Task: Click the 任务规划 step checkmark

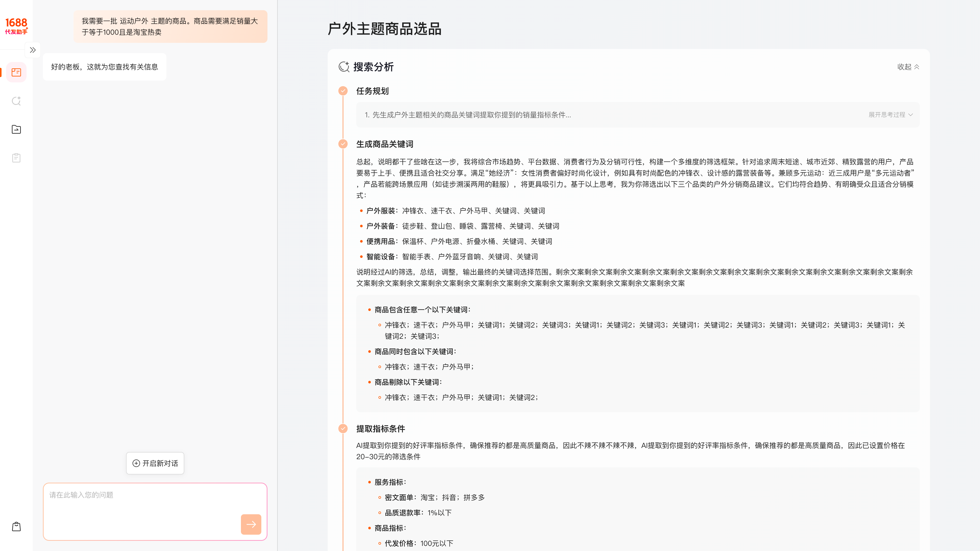Action: tap(343, 91)
